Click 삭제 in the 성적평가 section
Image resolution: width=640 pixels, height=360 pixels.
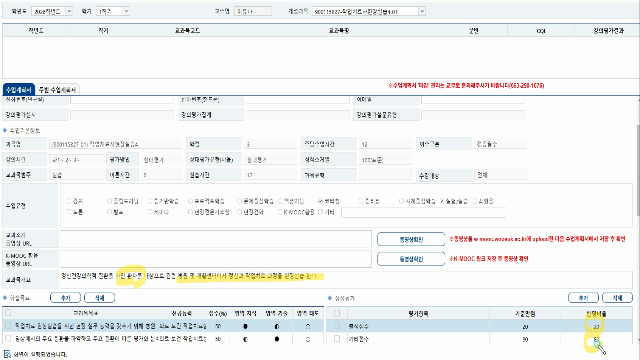(617, 298)
